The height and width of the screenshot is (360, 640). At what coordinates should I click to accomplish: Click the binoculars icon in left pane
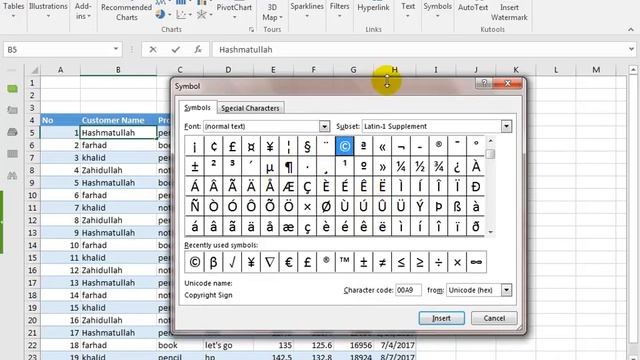coord(12,176)
